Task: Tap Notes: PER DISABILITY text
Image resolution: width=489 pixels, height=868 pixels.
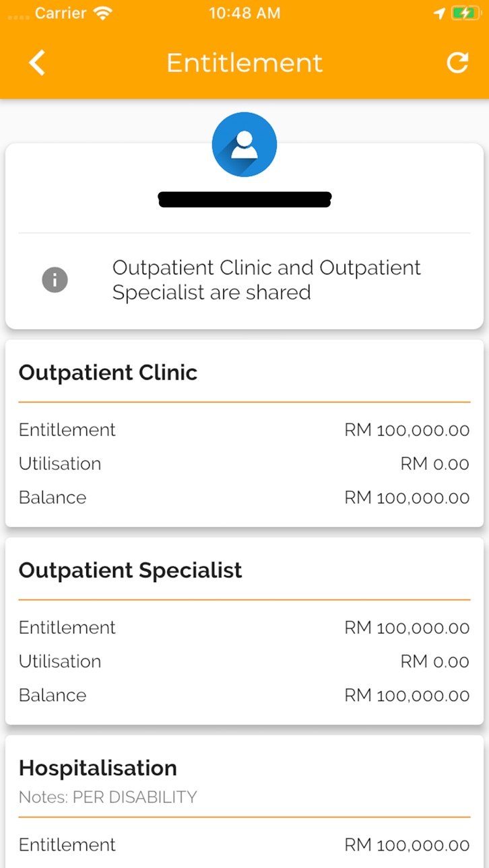Action: pos(108,797)
